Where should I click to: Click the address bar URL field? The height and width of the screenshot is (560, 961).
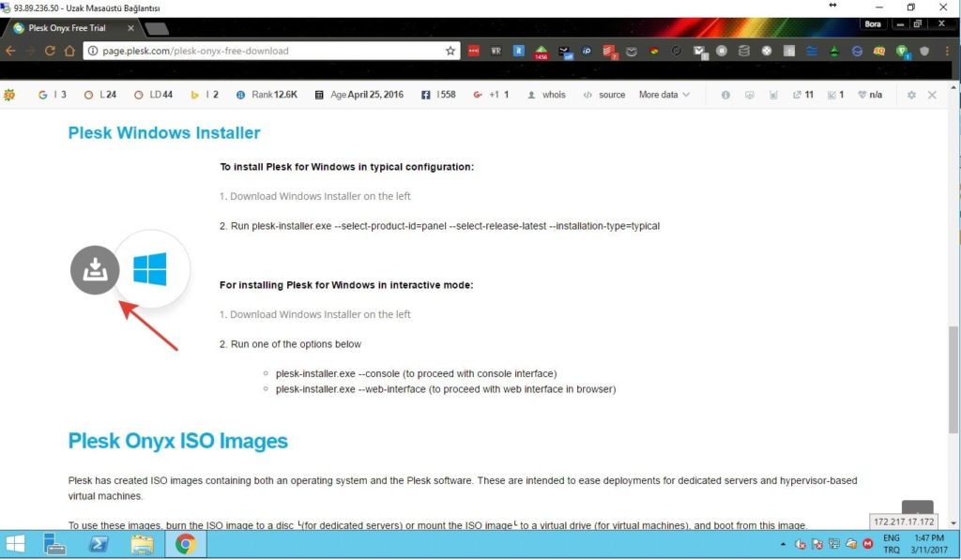tap(263, 51)
